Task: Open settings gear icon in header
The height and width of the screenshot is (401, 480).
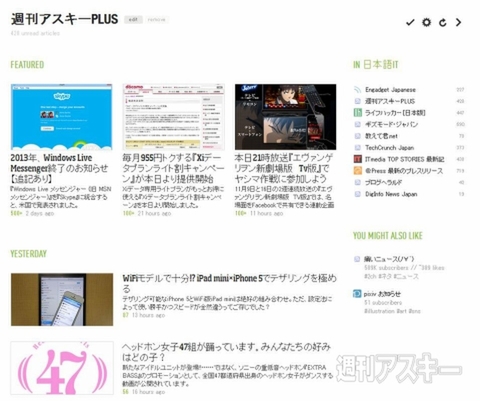Action: coord(426,22)
